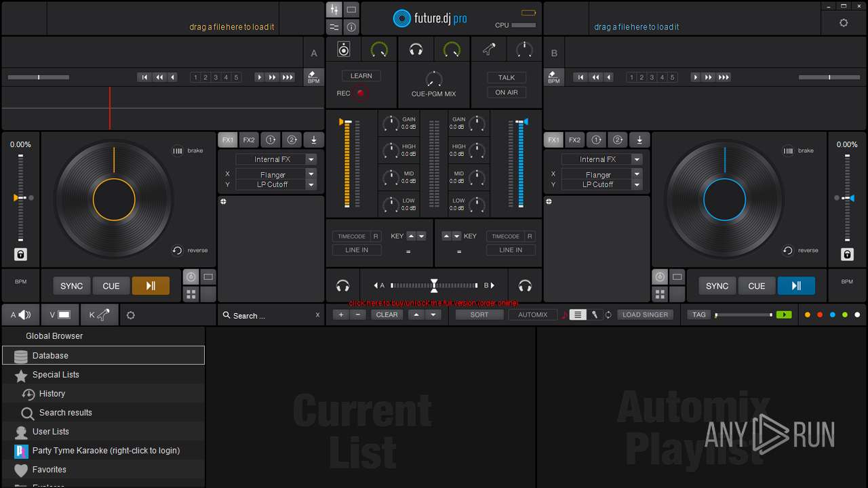Viewport: 868px width, 488px height.
Task: Open the equalizer sliders settings icon
Action: coord(334,27)
